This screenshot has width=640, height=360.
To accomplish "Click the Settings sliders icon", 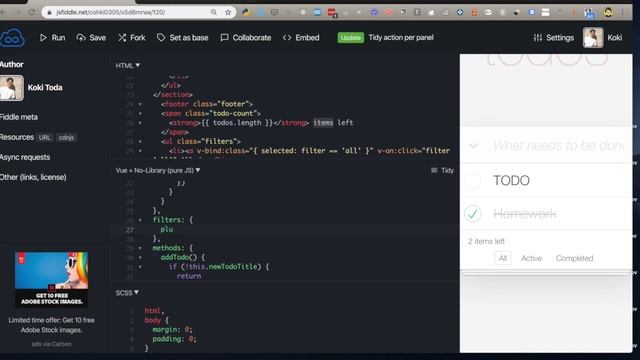I will tap(538, 38).
